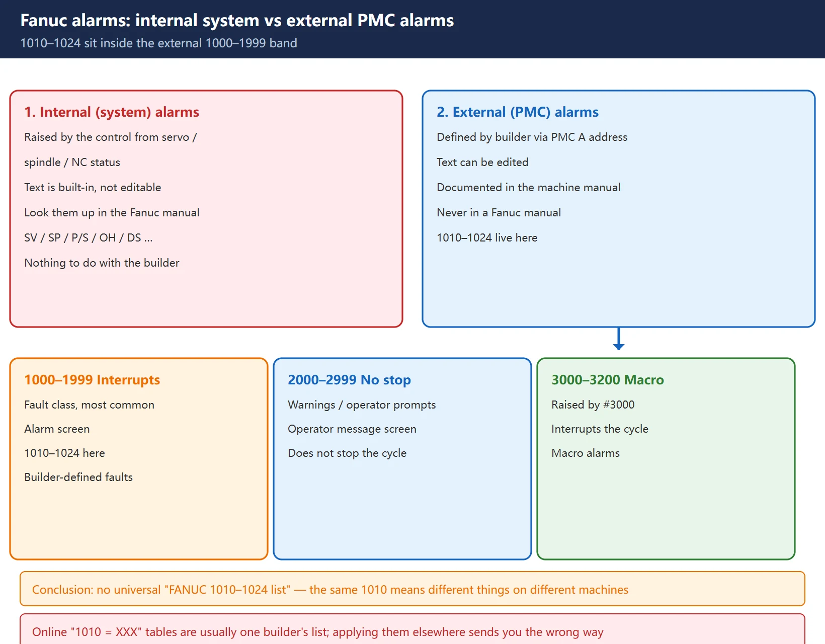Select heading "1000–1999 Interrupts"
The image size is (825, 644).
coord(92,380)
